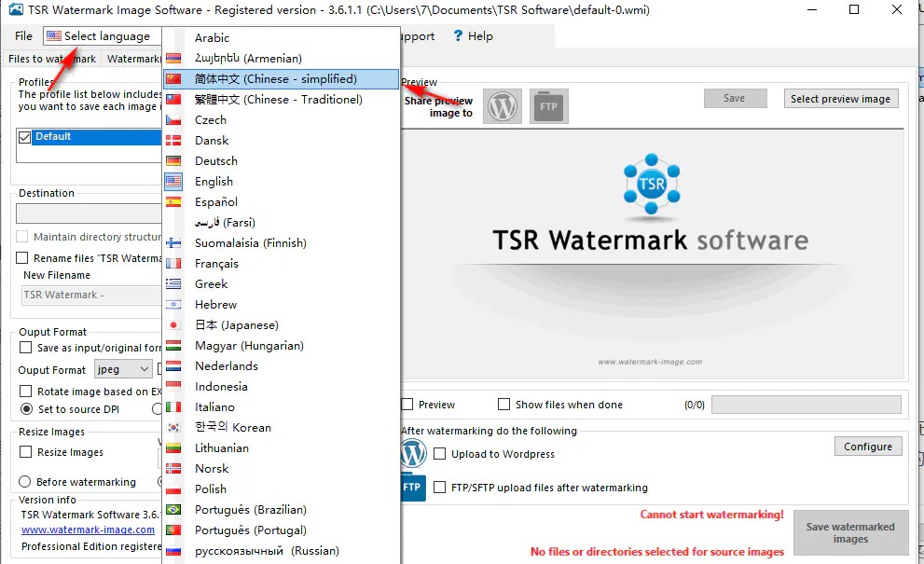Image resolution: width=924 pixels, height=564 pixels.
Task: Click the Japanese flag icon in language list
Action: coord(173,325)
